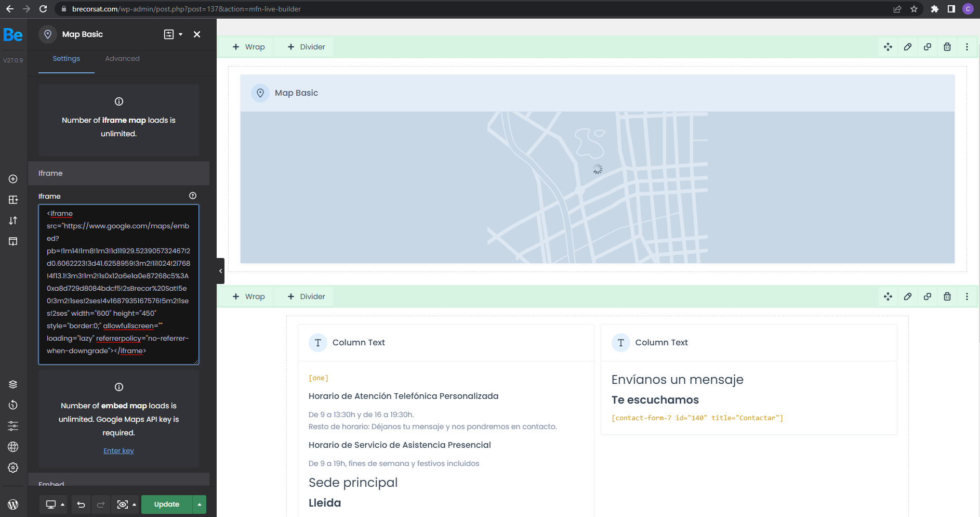Click the WordPress logo icon

point(13,504)
